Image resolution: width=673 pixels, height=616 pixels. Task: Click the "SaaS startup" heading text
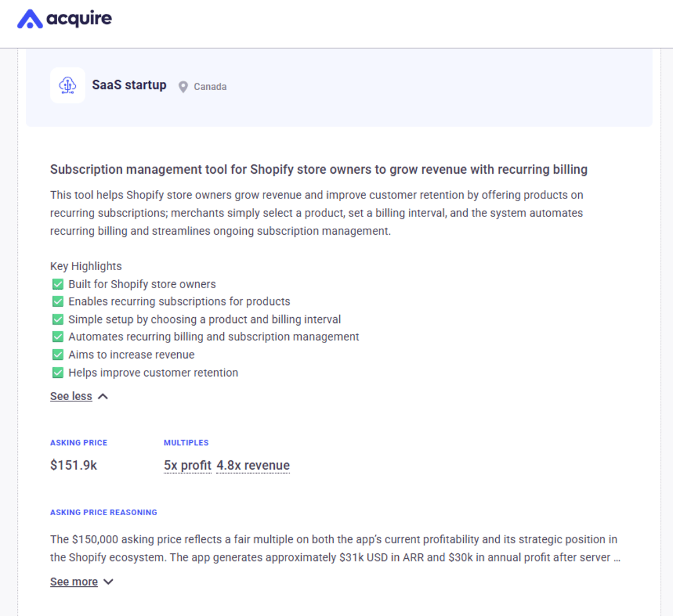(129, 85)
